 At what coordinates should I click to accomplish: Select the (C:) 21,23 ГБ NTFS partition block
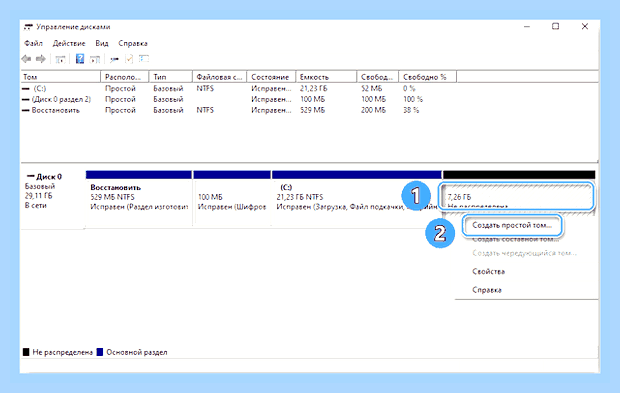pyautogui.click(x=357, y=198)
